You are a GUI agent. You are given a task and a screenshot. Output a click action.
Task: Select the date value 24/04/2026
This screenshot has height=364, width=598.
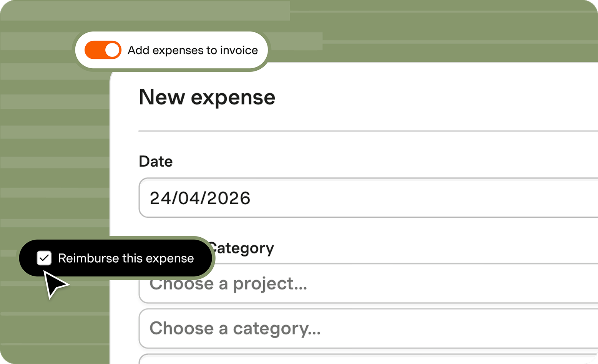coord(199,198)
